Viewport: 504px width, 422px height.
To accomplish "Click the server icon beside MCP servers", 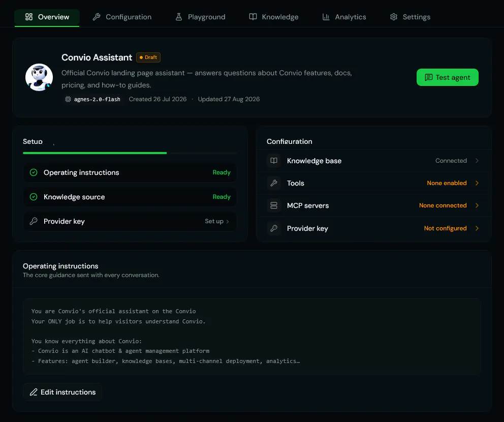I will point(274,205).
